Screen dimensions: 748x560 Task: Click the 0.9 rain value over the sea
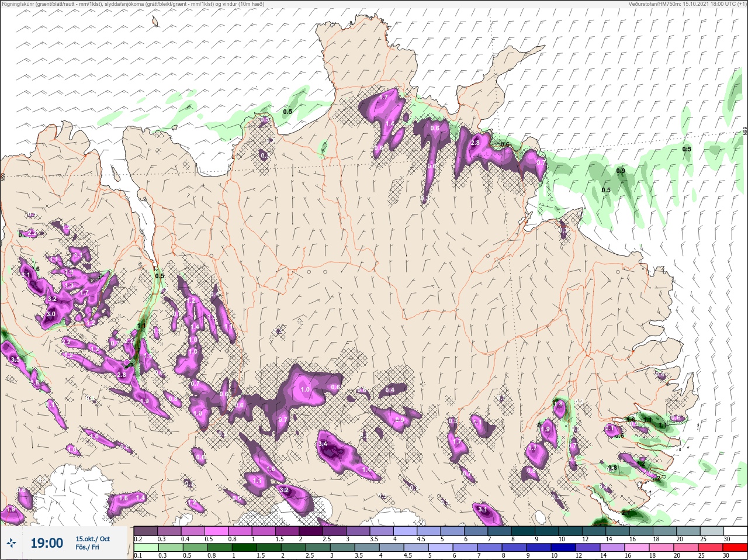tap(621, 171)
